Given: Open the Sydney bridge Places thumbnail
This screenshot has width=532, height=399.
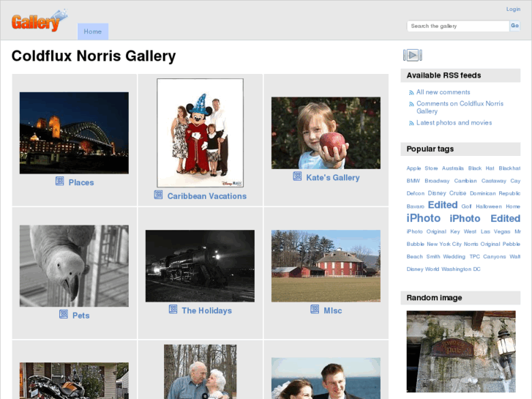Looking at the screenshot, I should pos(74,133).
